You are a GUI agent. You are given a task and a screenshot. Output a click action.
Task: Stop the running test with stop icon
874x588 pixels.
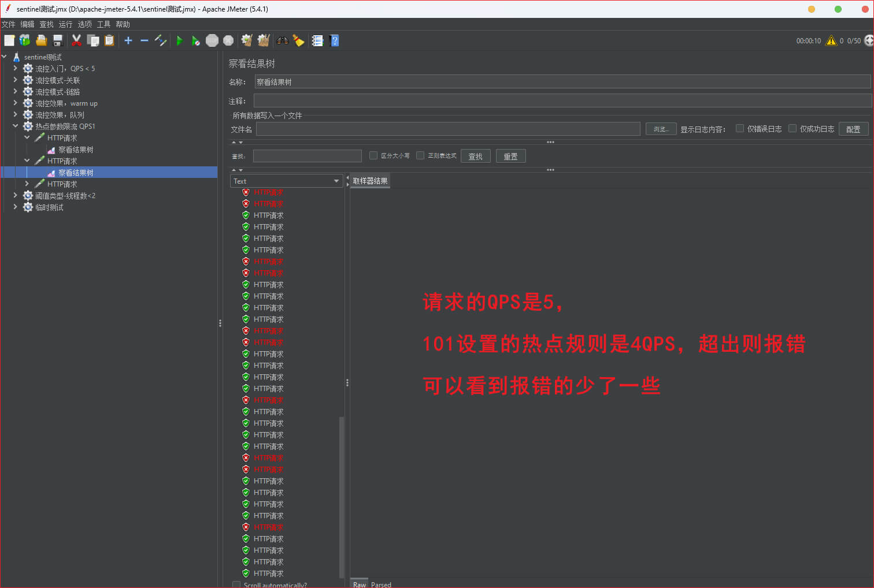pyautogui.click(x=212, y=40)
